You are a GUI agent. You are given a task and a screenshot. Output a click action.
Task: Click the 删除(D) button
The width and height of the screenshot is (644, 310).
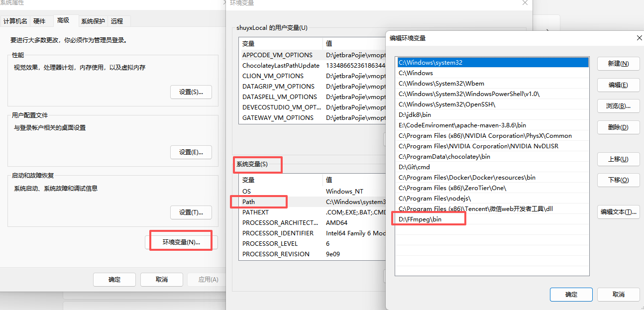[x=618, y=127]
